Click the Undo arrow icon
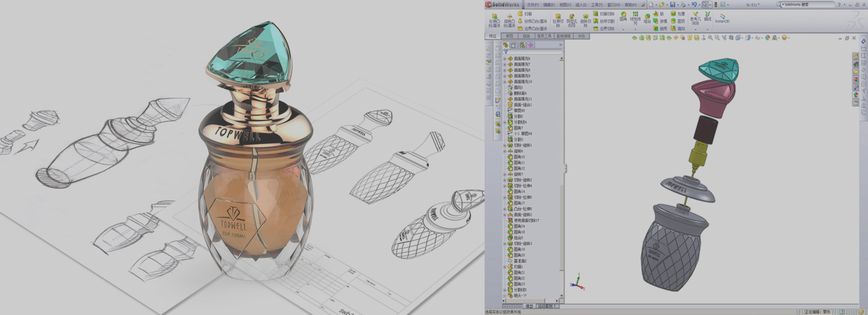Image resolution: width=868 pixels, height=315 pixels. click(x=694, y=4)
